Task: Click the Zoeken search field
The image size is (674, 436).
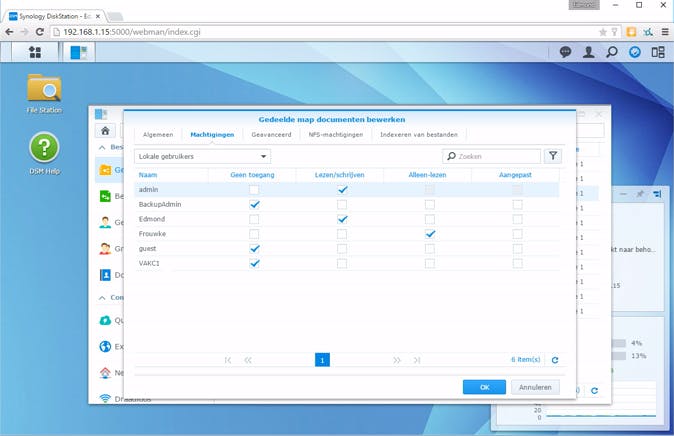Action: tap(491, 156)
